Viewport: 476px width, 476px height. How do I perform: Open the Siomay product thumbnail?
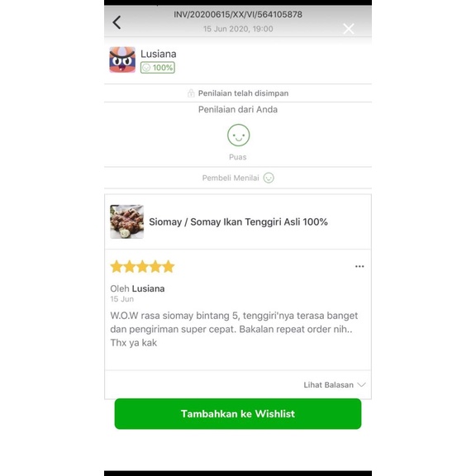(x=127, y=221)
